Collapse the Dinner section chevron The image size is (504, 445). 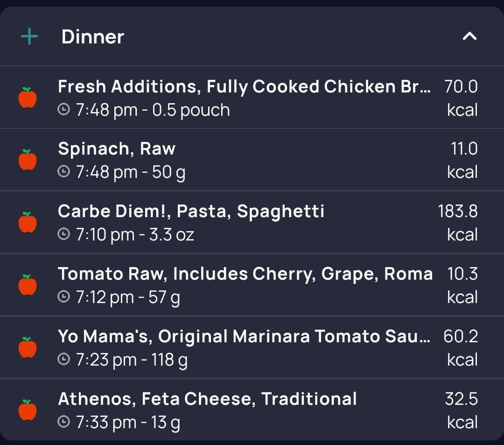469,36
